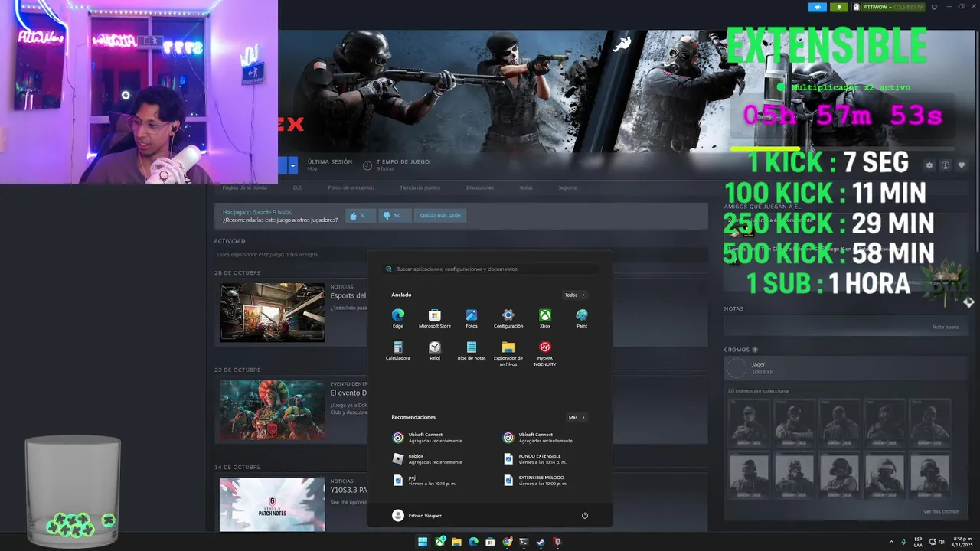980x551 pixels.
Task: Click the activity status input in Steam
Action: (x=459, y=254)
